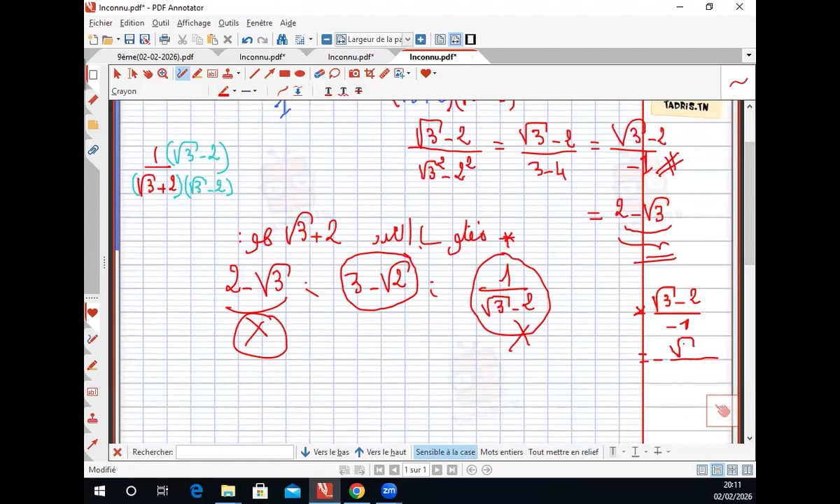Click 'Vers le bas' search button
The height and width of the screenshot is (504, 840).
pos(325,452)
